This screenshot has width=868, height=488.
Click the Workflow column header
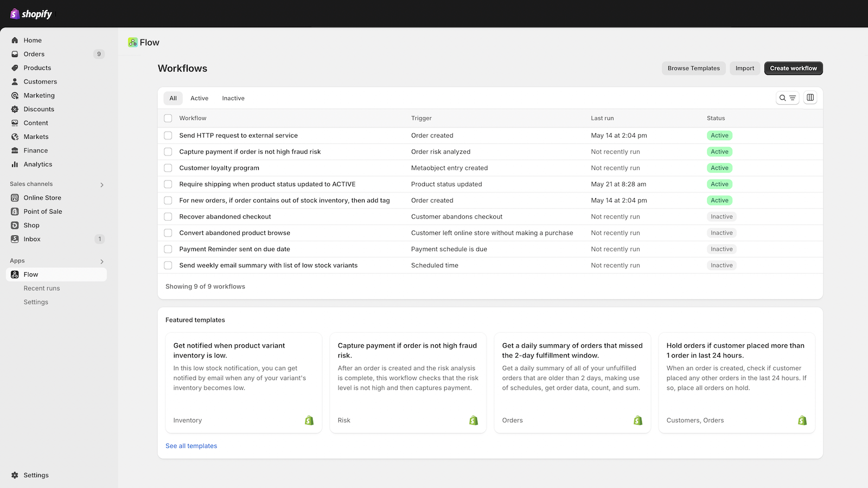click(x=193, y=118)
